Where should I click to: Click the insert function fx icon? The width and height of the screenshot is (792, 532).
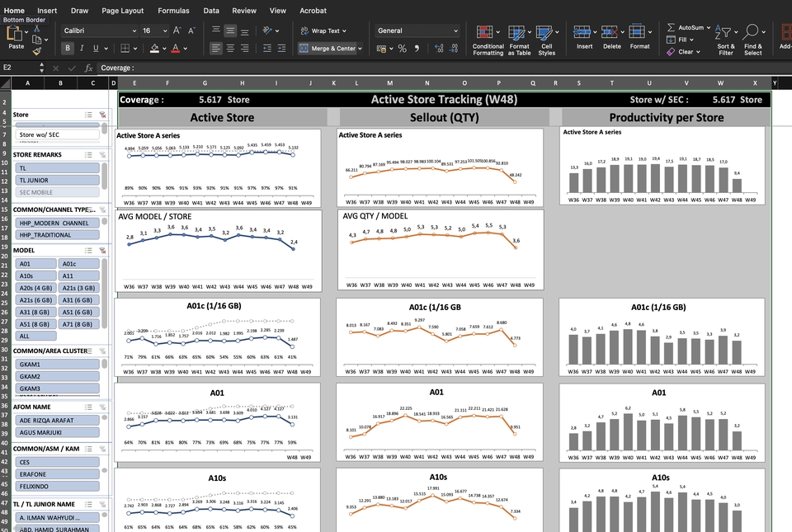[x=88, y=68]
